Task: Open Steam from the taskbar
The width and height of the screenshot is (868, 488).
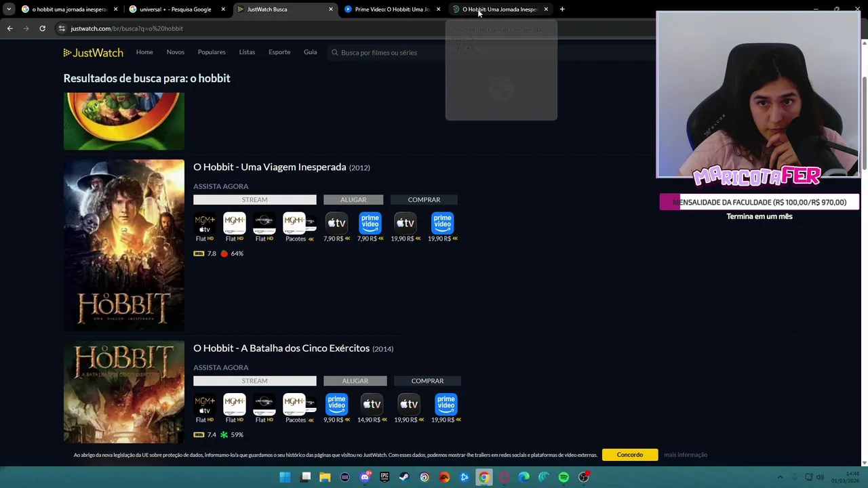Action: (404, 477)
